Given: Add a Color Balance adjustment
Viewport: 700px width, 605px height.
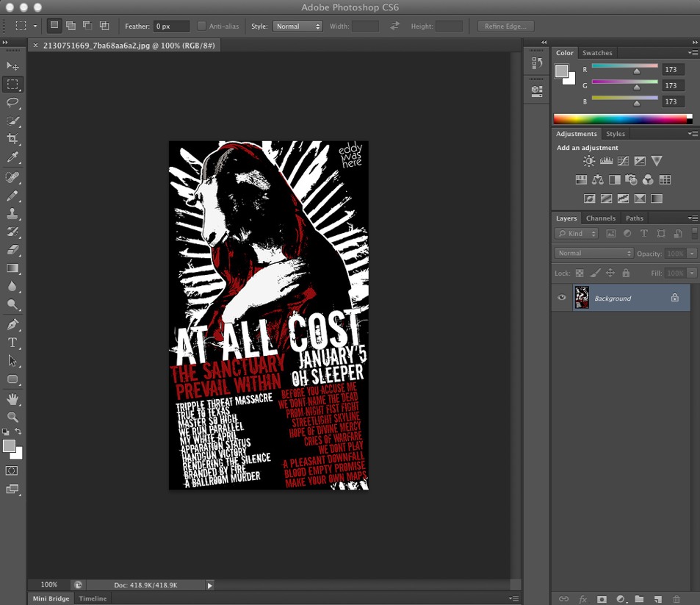Looking at the screenshot, I should point(598,179).
